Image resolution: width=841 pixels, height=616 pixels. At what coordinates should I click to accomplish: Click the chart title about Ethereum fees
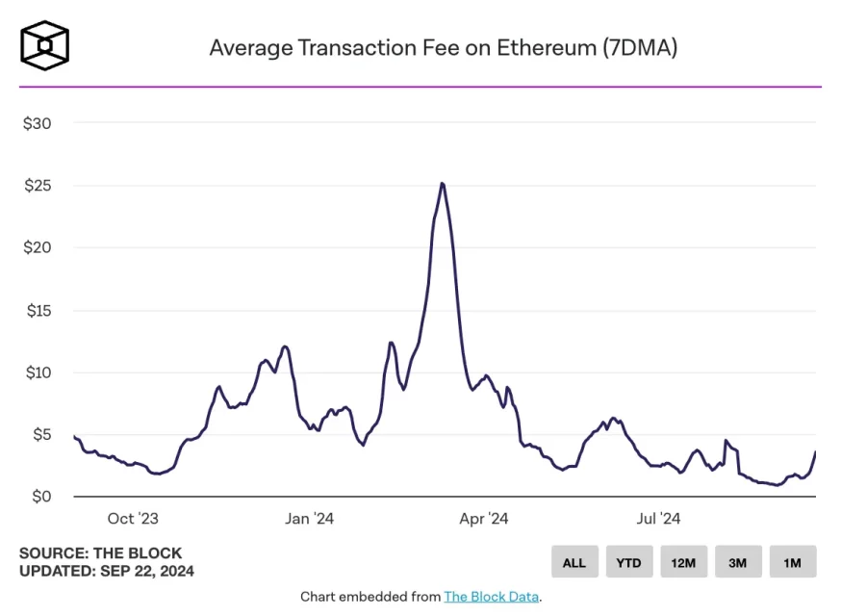click(x=443, y=47)
